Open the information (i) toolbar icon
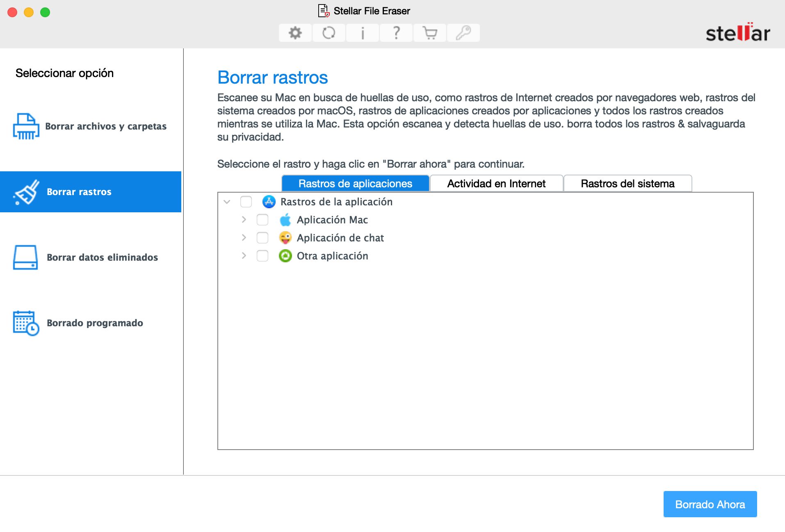Screen dimensions: 785x532 coord(363,33)
